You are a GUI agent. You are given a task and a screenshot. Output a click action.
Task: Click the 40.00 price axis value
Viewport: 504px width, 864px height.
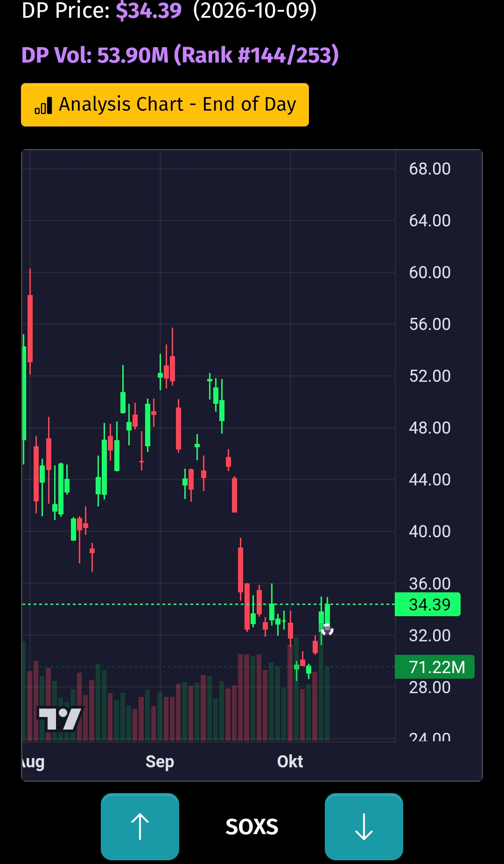430,531
